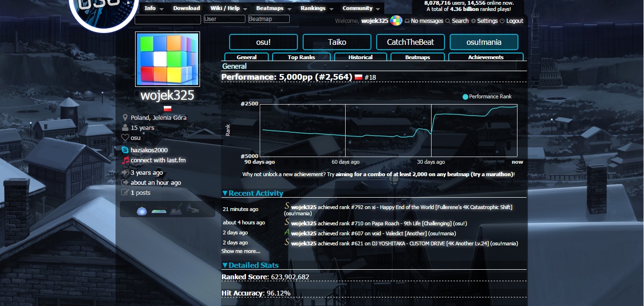Click the Ranked Score: 623,902,682 text

(x=265, y=277)
